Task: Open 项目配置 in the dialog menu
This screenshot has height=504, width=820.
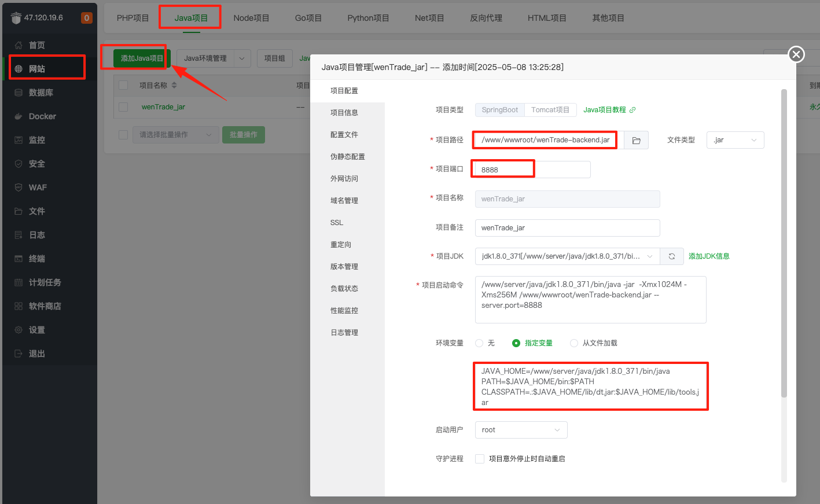Action: point(347,91)
